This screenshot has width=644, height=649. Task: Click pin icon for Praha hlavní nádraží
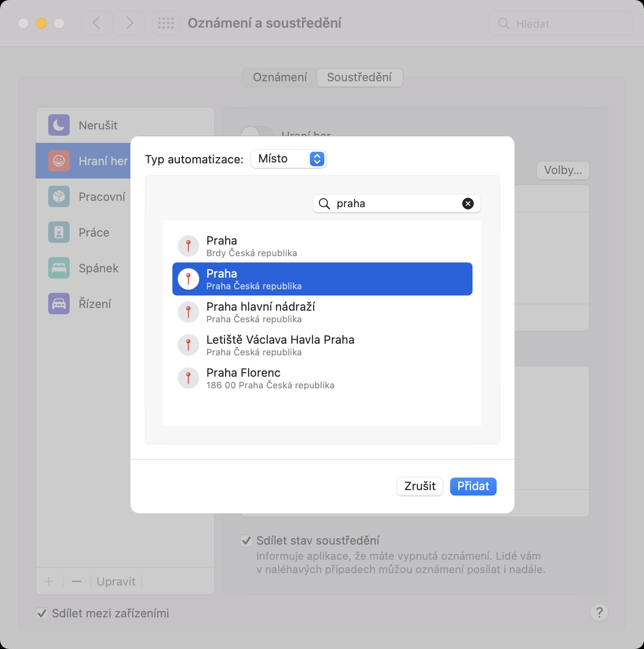[188, 312]
